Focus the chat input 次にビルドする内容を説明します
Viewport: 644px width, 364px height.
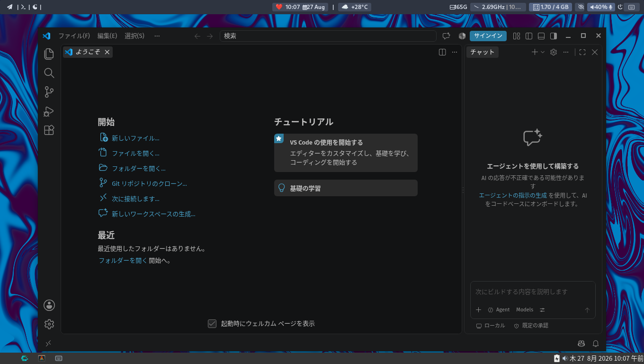tap(532, 292)
